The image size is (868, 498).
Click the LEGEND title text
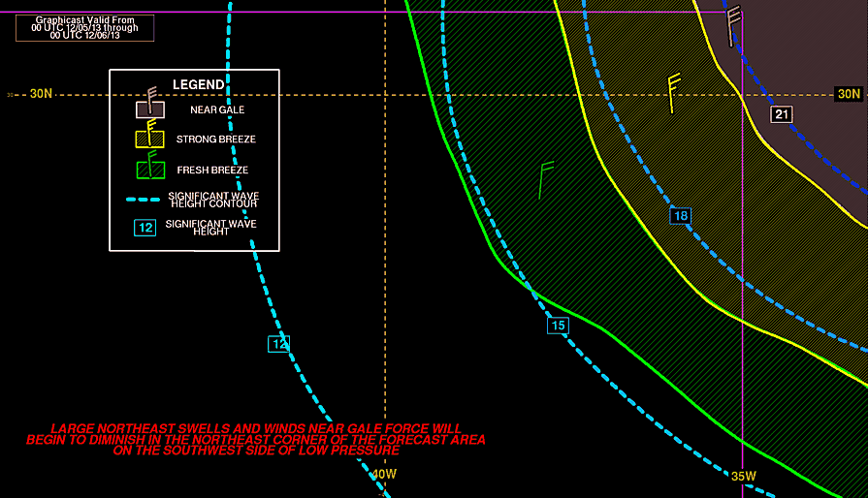pos(198,84)
